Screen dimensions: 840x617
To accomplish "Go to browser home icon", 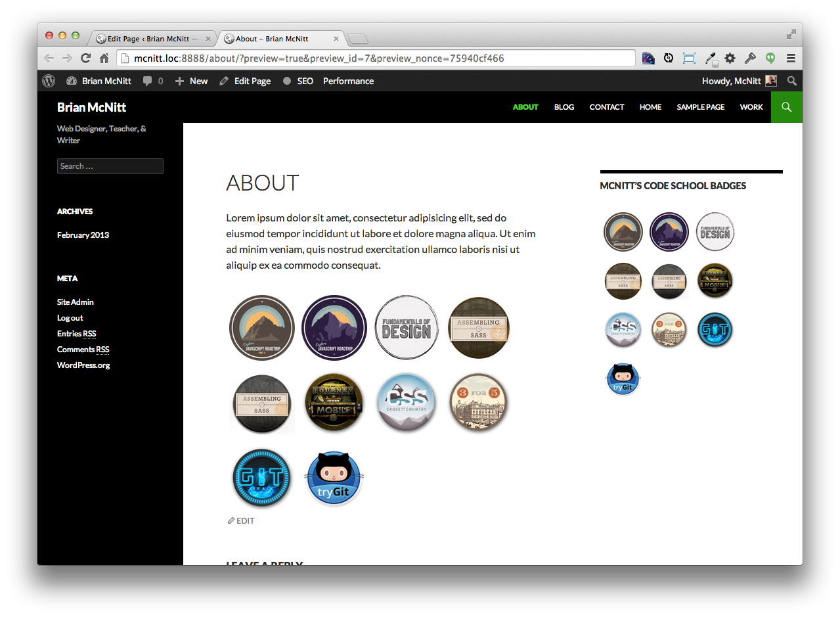I will tap(104, 58).
